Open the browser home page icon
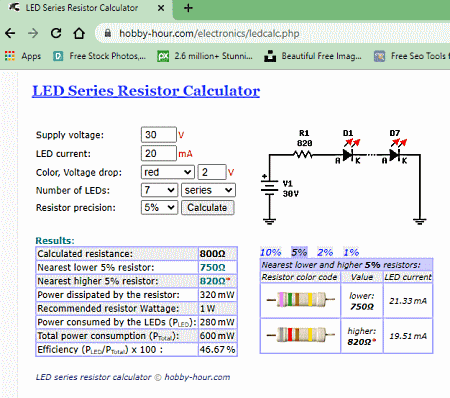Image resolution: width=450 pixels, height=398 pixels. click(79, 33)
